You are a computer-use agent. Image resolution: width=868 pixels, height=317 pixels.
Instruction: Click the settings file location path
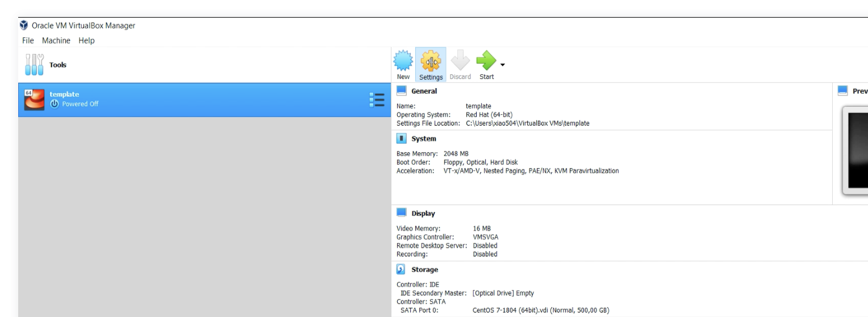tap(527, 123)
